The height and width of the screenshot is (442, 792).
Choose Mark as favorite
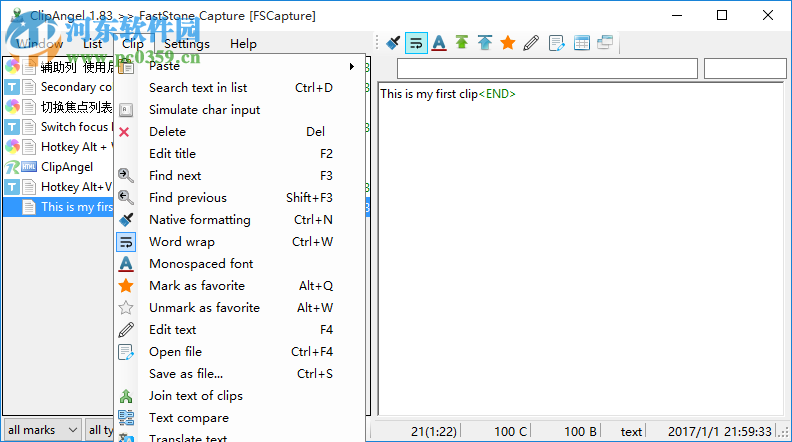tap(239, 286)
